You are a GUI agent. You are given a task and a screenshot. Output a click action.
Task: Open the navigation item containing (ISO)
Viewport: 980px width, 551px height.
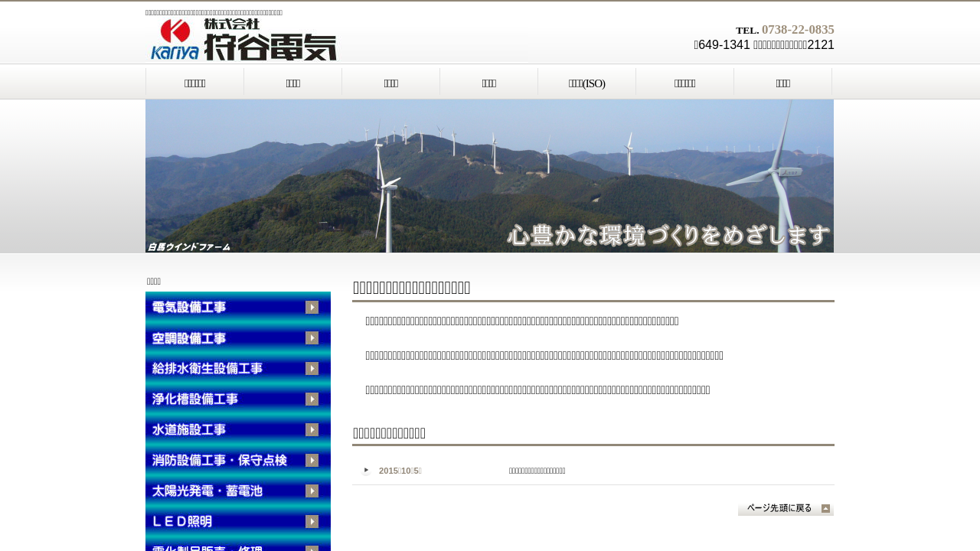coord(586,83)
